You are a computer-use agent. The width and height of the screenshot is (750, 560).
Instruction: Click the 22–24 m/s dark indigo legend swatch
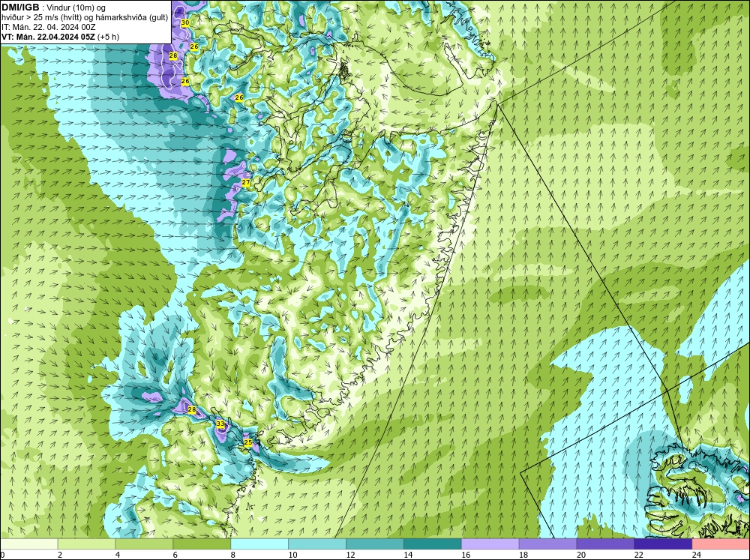663,544
